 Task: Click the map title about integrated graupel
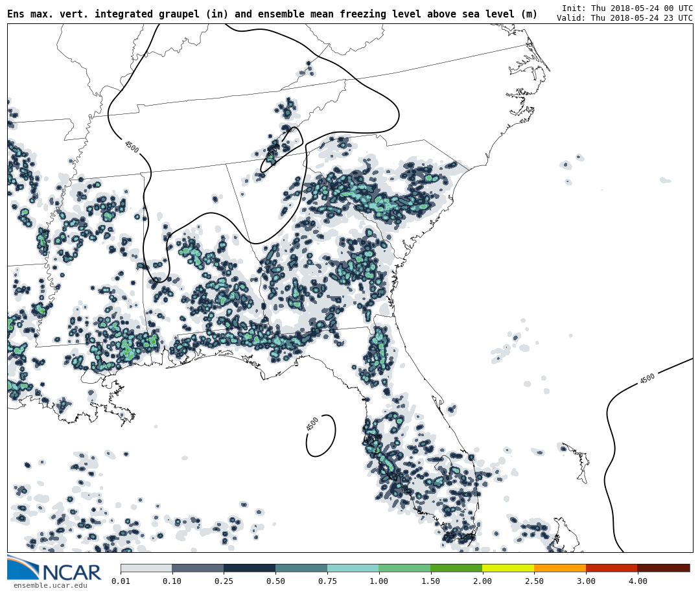[272, 14]
